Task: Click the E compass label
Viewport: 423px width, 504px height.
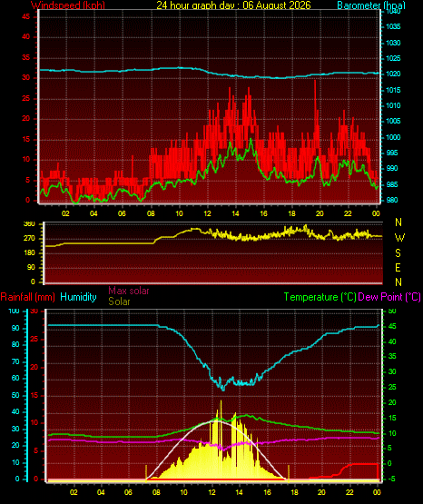Action: click(398, 267)
